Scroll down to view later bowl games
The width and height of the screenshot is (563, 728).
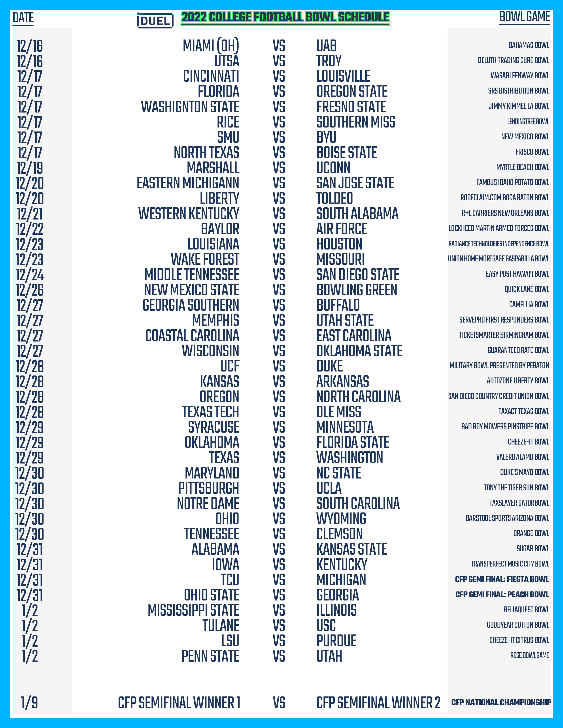point(281,650)
